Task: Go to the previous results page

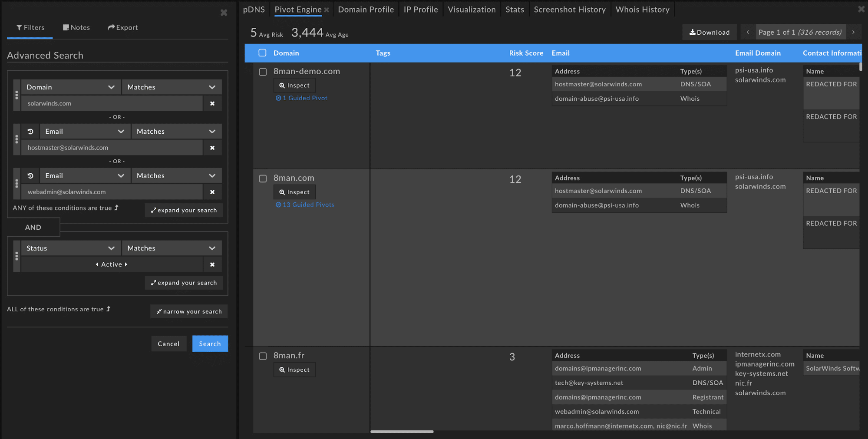Action: 748,32
